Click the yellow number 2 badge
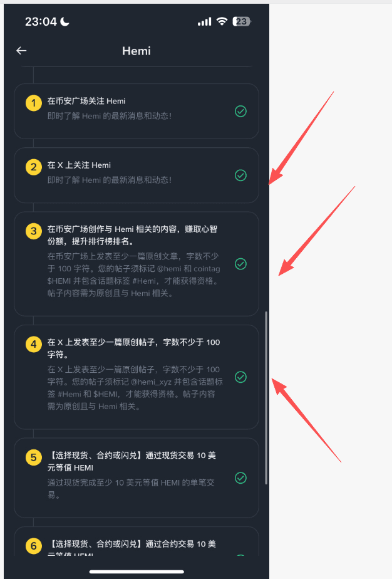The image size is (392, 579). [x=34, y=167]
